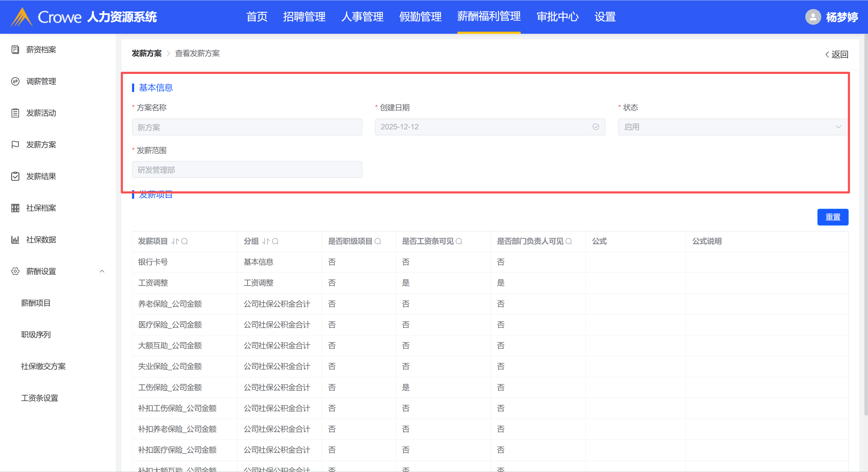
Task: Click the search icon beside 是否职级项目
Action: pos(378,241)
